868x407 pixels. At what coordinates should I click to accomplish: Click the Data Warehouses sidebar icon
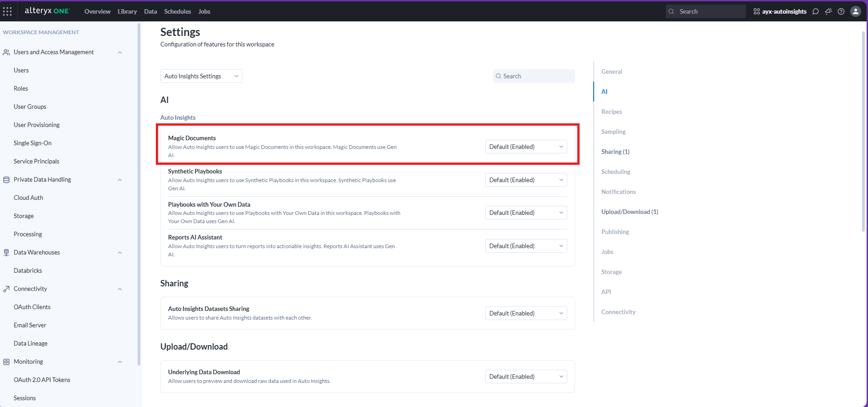[6, 253]
